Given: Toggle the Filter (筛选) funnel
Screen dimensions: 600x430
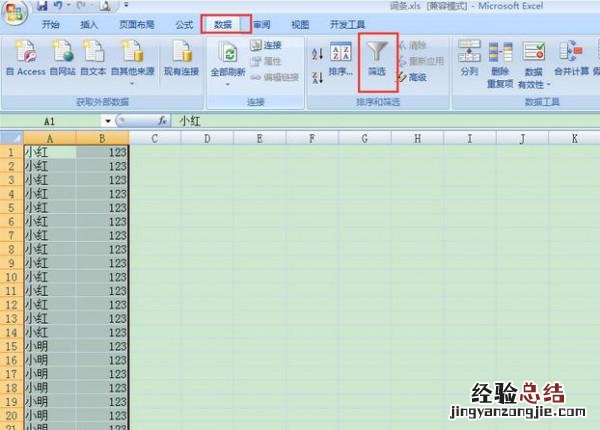Looking at the screenshot, I should pyautogui.click(x=377, y=58).
